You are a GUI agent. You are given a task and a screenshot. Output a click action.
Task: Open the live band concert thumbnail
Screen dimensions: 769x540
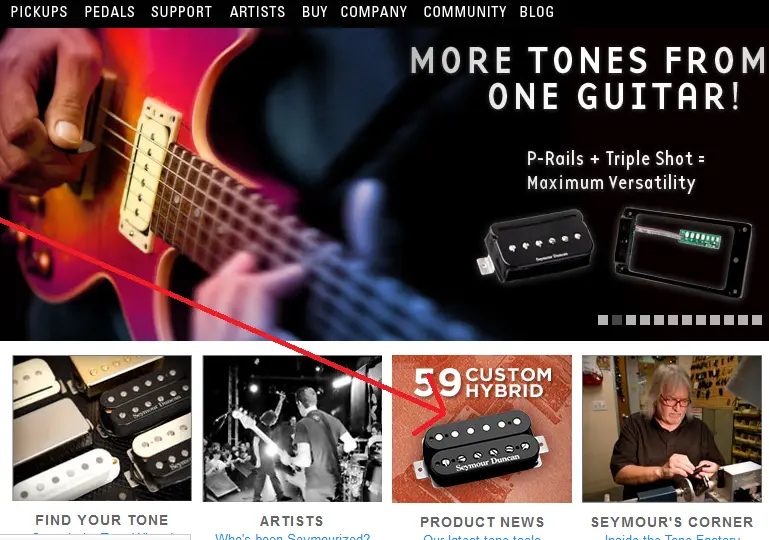click(x=292, y=429)
